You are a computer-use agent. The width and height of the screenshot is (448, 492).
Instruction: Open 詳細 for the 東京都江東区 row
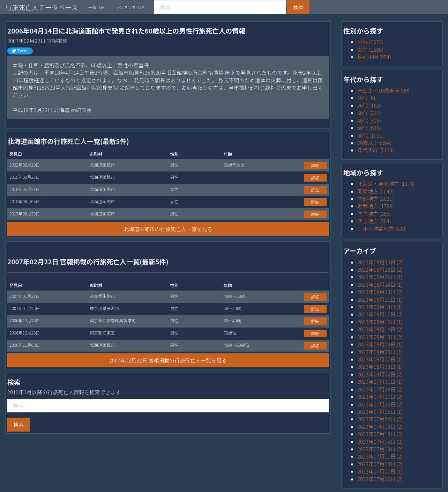click(315, 333)
